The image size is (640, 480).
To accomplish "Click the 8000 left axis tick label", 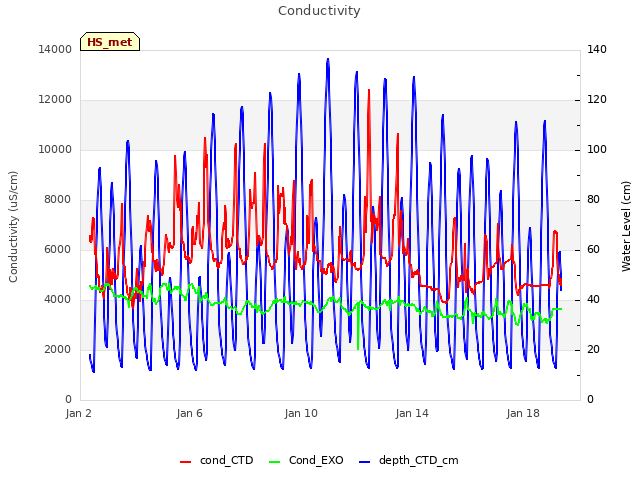I will [58, 200].
